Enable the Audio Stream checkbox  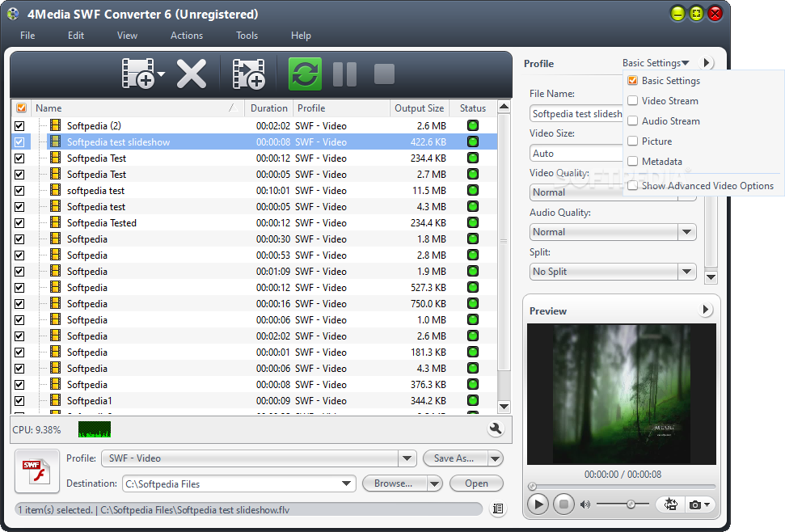633,120
